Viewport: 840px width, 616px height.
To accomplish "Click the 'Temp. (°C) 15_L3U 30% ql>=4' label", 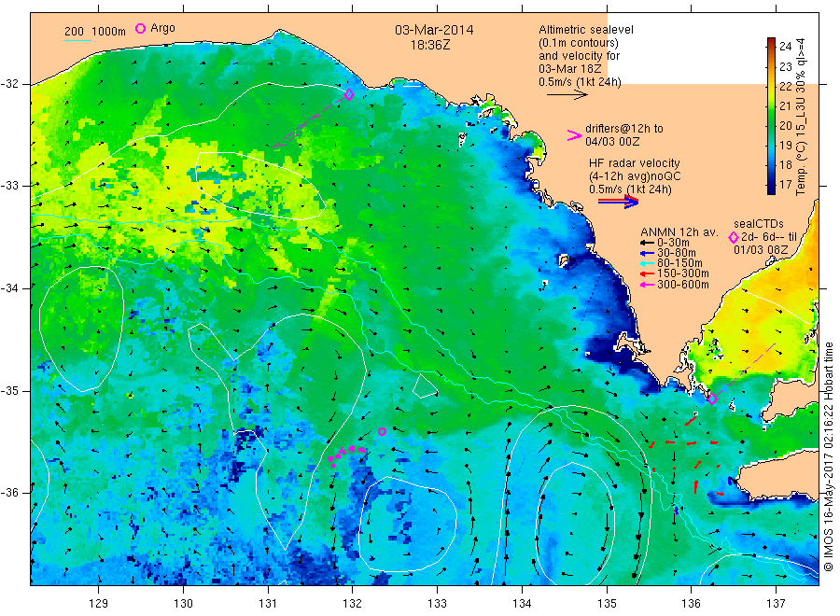I will coord(801,117).
